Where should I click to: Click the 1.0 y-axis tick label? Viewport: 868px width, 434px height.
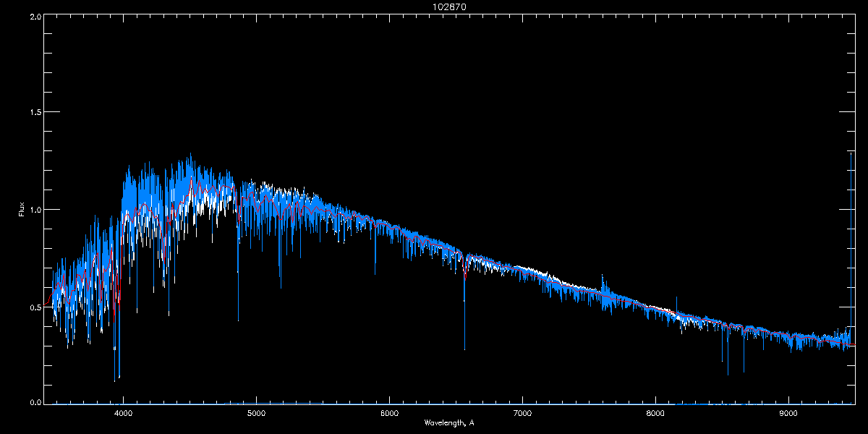[x=35, y=210]
